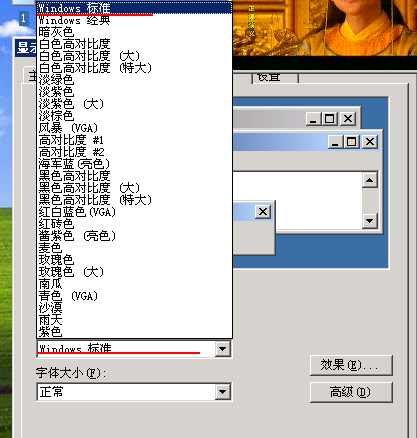Pick 海军蓝 (亮色) scheme

134,164
